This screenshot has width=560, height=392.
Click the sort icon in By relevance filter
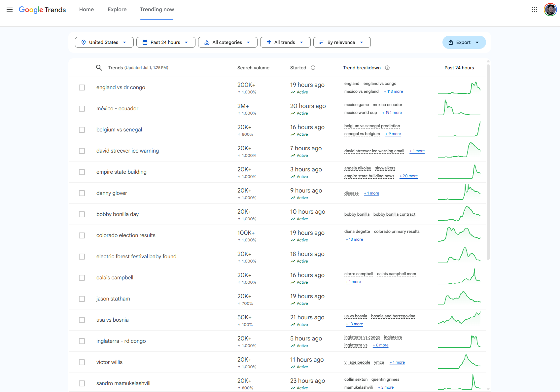tap(322, 42)
